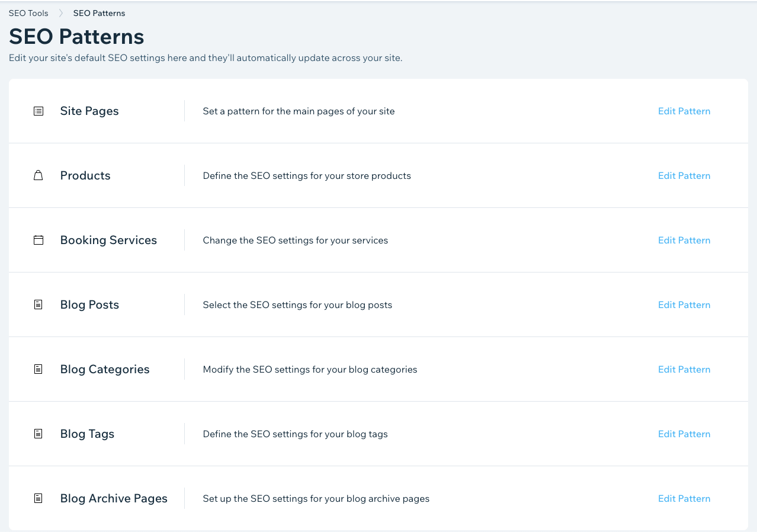Open Edit Pattern for Blog Posts

tap(684, 305)
